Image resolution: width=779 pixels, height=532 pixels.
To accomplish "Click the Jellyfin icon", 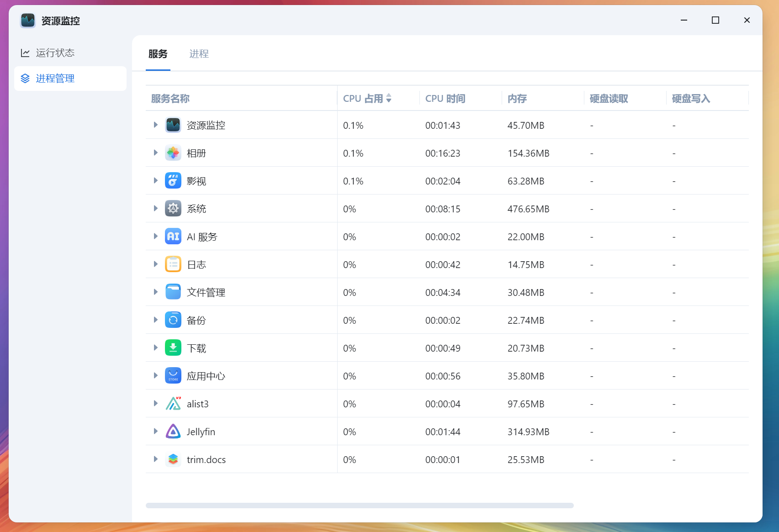I will pyautogui.click(x=173, y=432).
